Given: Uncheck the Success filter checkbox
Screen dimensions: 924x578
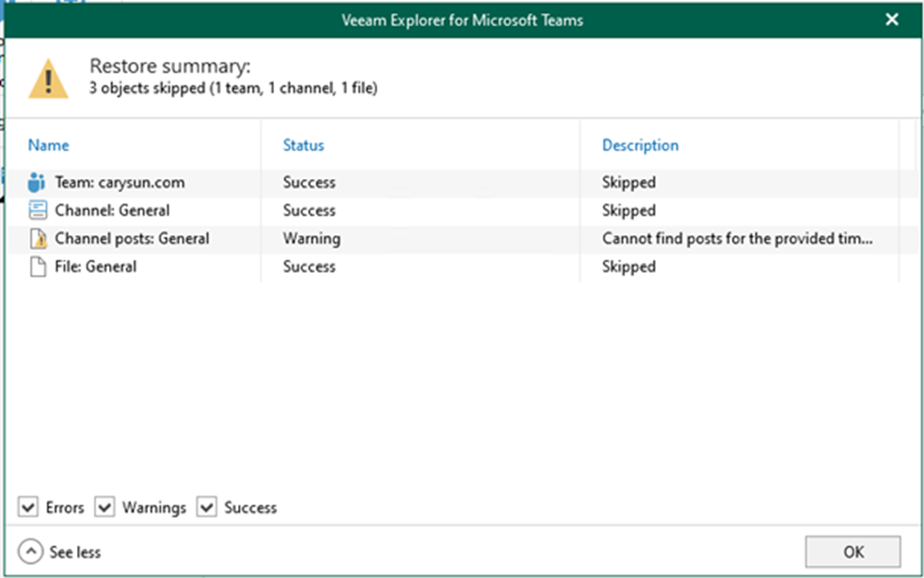Looking at the screenshot, I should tap(206, 506).
